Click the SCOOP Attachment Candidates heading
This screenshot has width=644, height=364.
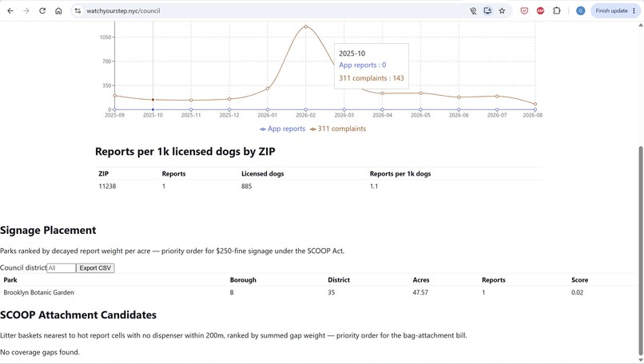(x=78, y=315)
